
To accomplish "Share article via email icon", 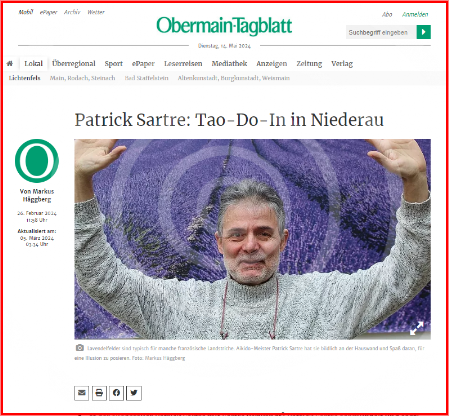I will point(81,393).
